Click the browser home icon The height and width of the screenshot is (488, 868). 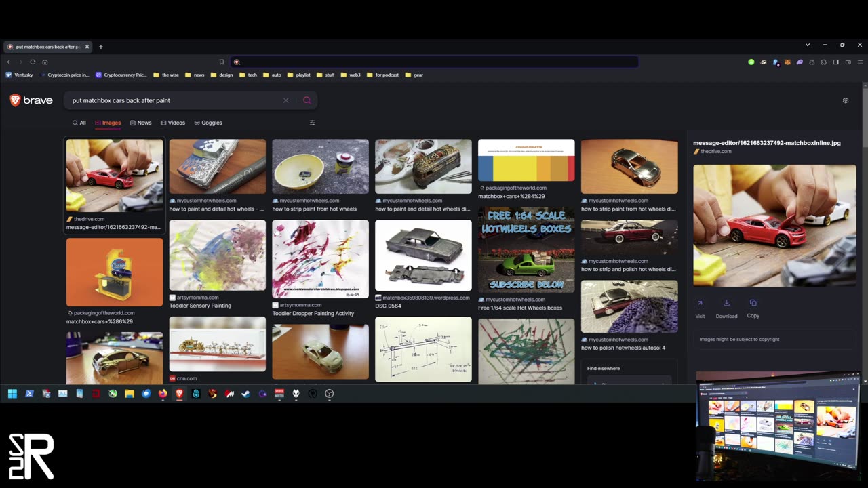(x=45, y=62)
